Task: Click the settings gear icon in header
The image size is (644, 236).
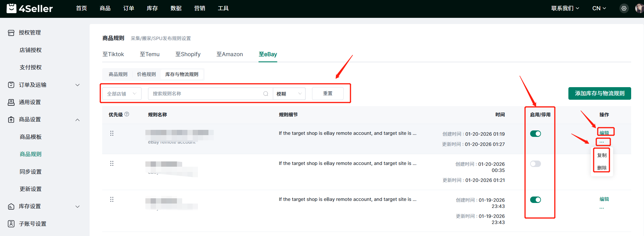Action: pyautogui.click(x=624, y=8)
